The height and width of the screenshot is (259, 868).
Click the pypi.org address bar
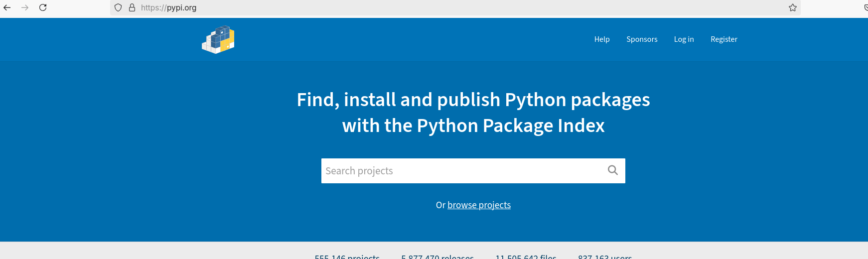tap(399, 7)
